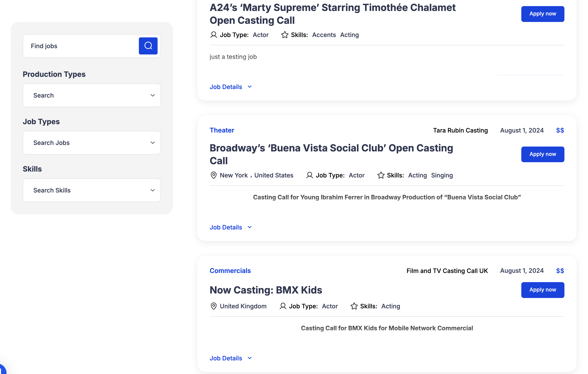Click the location pin beside United Kingdom
Image resolution: width=588 pixels, height=374 pixels.
point(213,306)
